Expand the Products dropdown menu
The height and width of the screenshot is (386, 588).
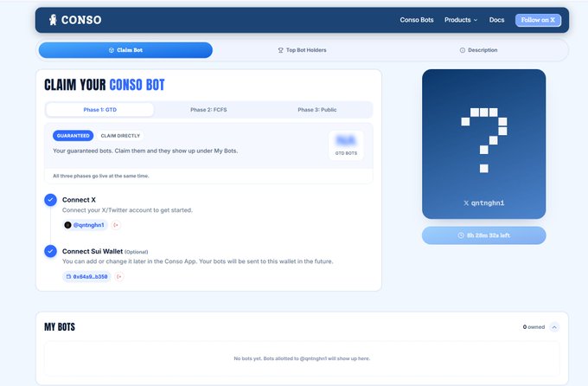point(461,20)
